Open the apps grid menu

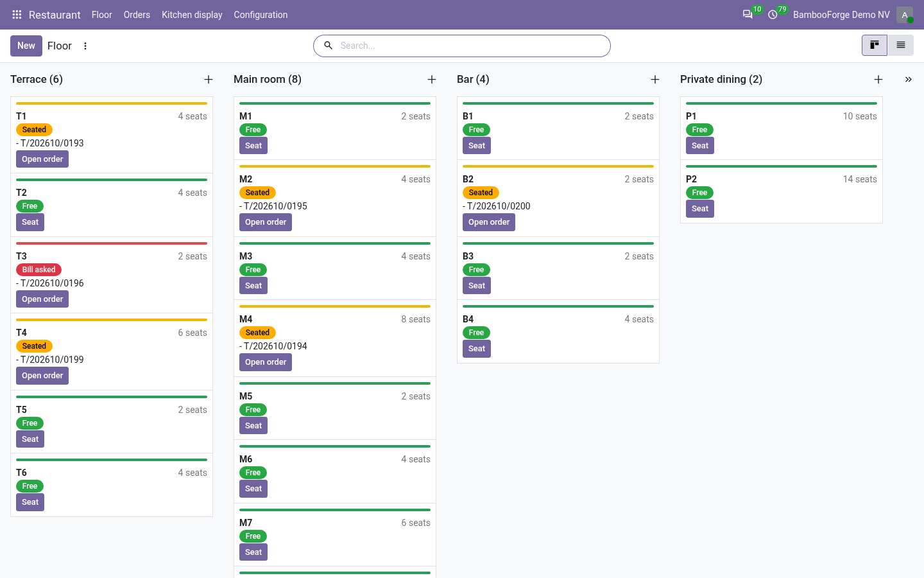[17, 15]
